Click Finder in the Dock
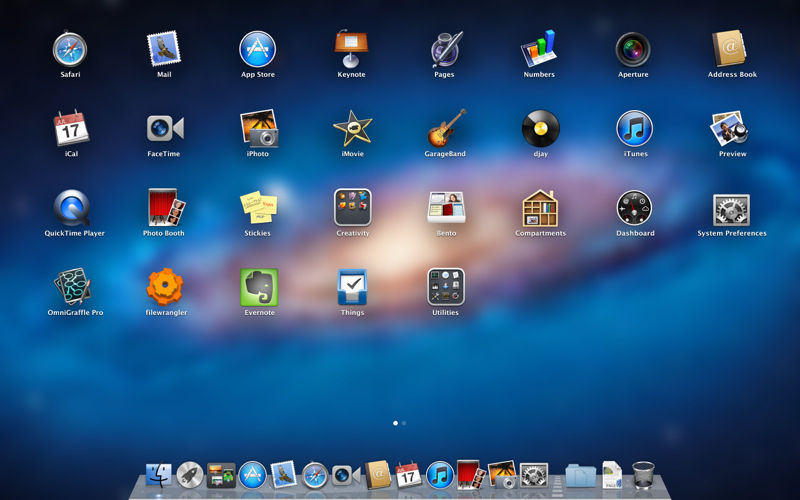Screen dimensions: 800x500 pyautogui.click(x=159, y=475)
